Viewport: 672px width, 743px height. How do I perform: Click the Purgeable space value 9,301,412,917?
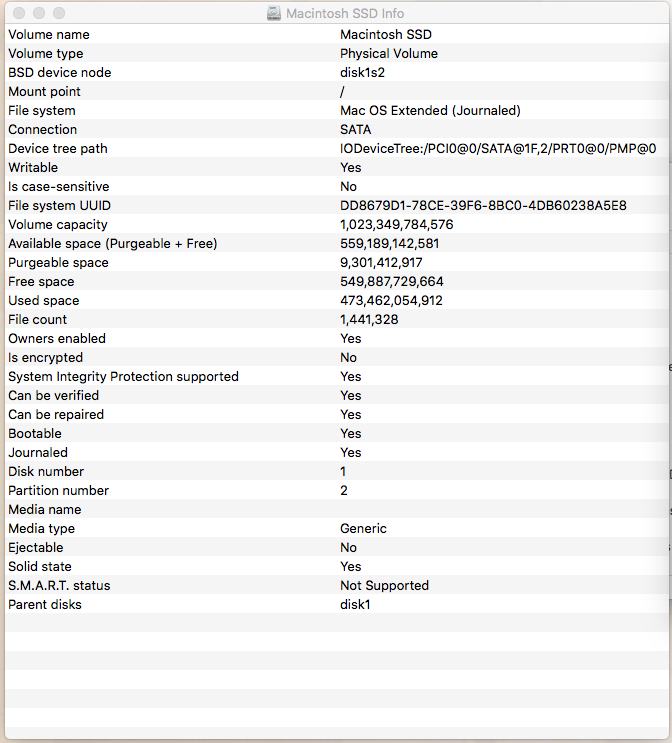[381, 262]
